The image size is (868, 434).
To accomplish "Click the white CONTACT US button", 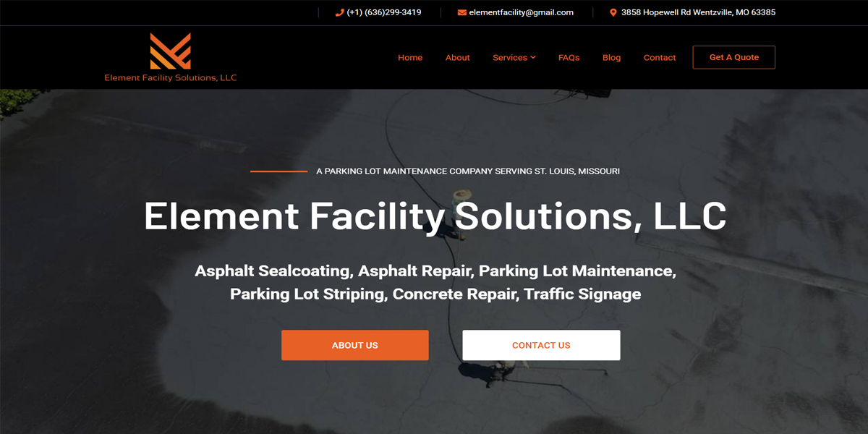I will 541,345.
